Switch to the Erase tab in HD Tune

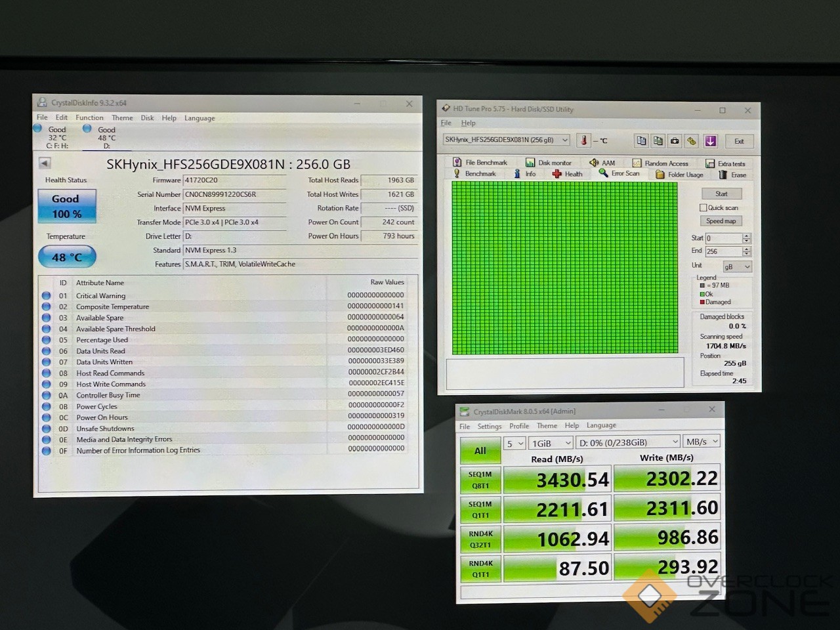click(732, 175)
